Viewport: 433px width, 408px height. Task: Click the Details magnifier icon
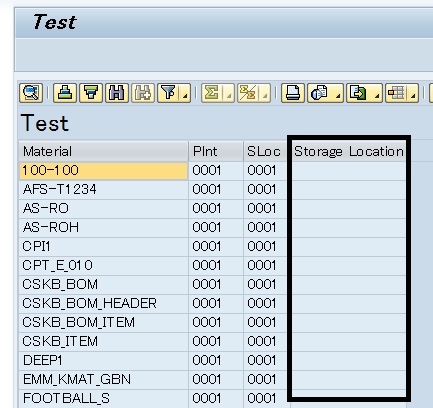[31, 93]
